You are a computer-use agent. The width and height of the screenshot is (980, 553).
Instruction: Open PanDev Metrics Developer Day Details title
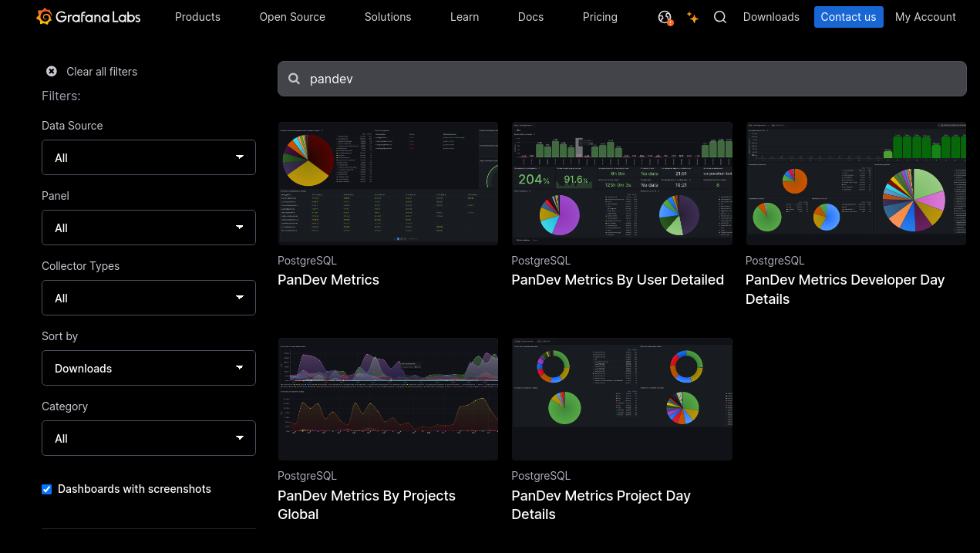[845, 289]
